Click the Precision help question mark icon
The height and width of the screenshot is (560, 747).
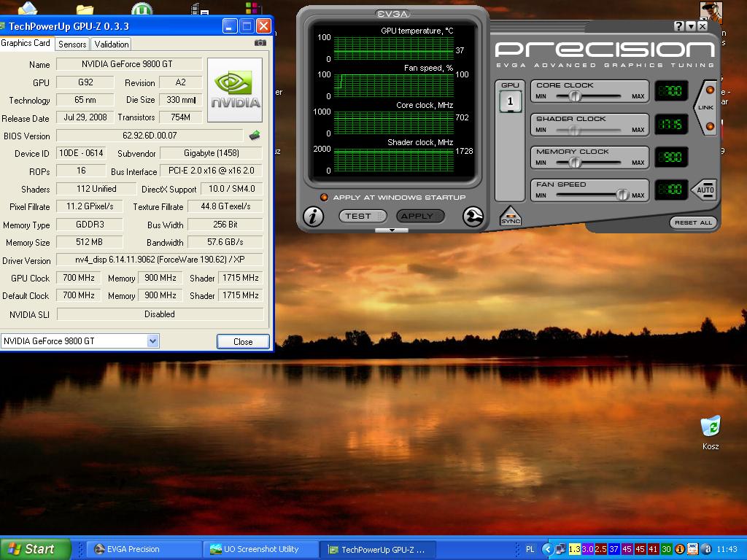click(x=679, y=26)
